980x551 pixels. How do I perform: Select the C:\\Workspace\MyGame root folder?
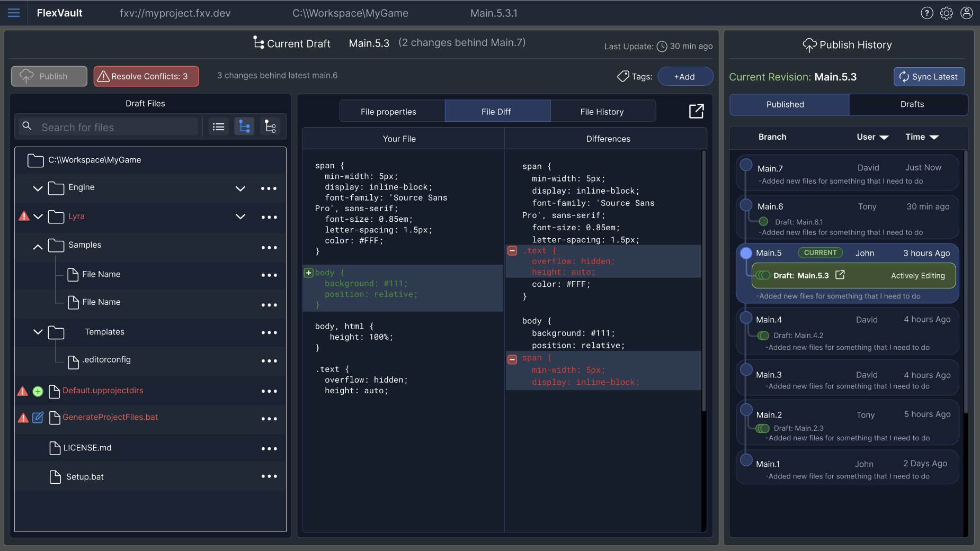point(150,160)
